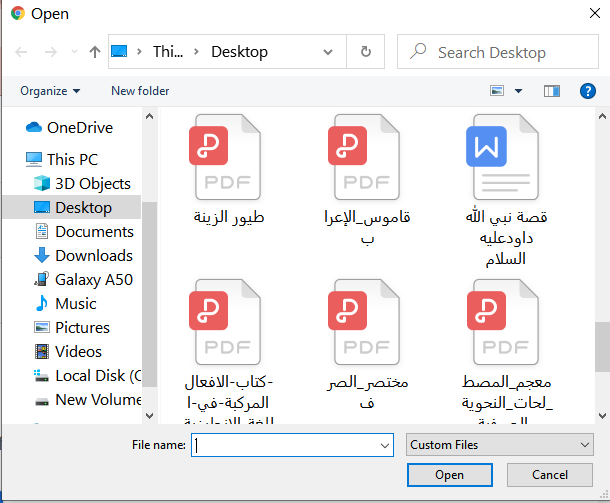Image resolution: width=610 pixels, height=503 pixels.
Task: Click the file list scrollbar thumb
Action: (x=602, y=347)
